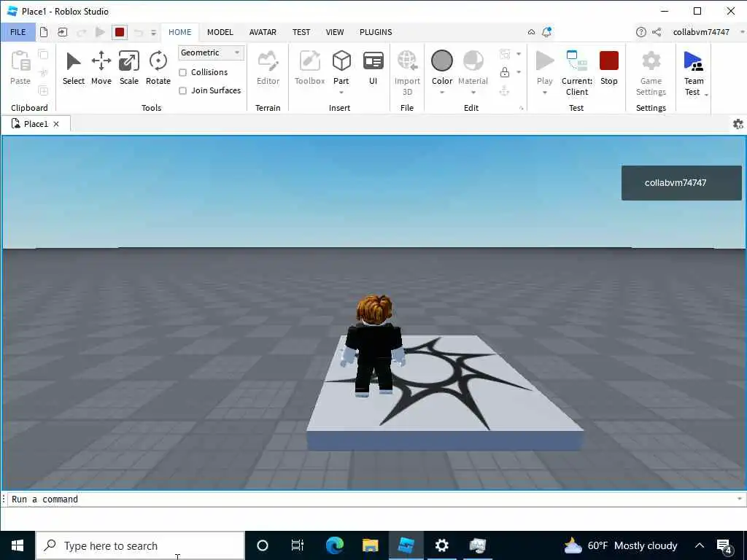
Task: Enable the Collisions checkbox
Action: point(182,72)
